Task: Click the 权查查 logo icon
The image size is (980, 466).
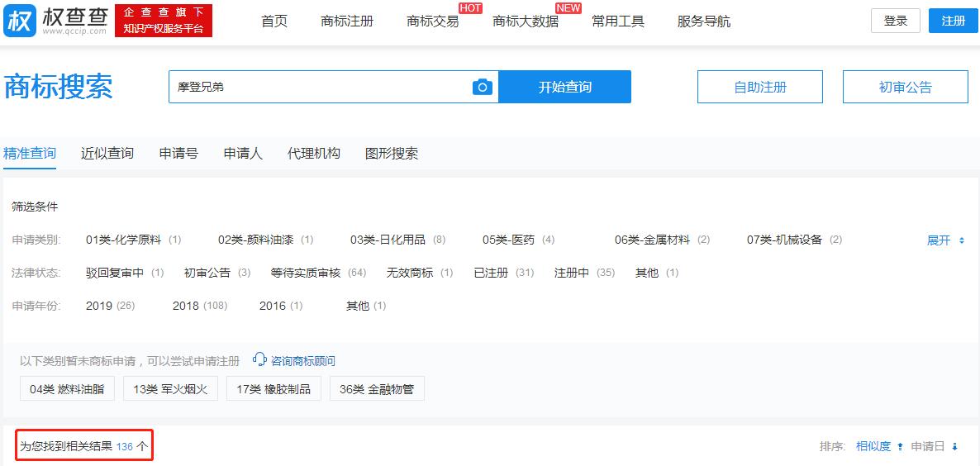Action: (x=20, y=21)
